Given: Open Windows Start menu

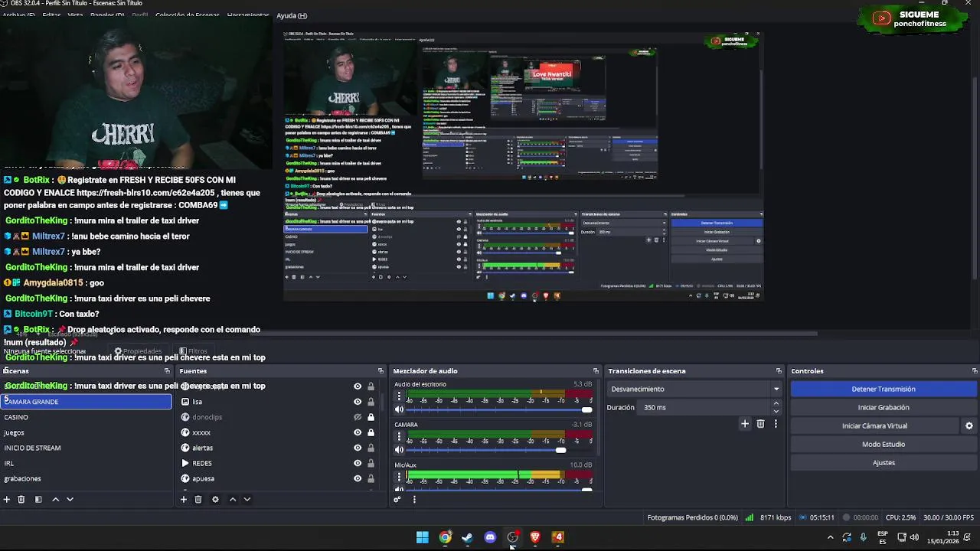Looking at the screenshot, I should (422, 537).
